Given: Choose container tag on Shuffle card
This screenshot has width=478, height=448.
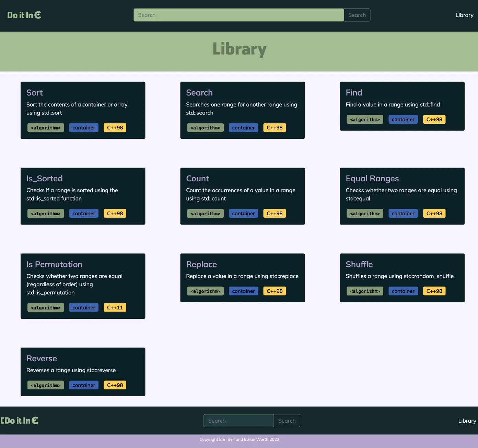Looking at the screenshot, I should pyautogui.click(x=403, y=291).
